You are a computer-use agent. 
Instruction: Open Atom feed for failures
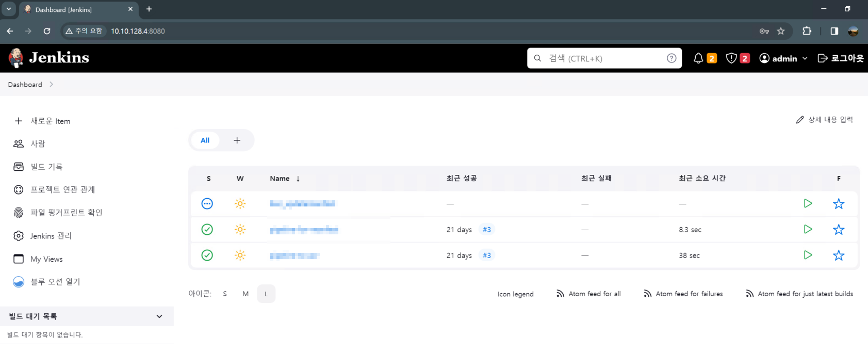(683, 294)
